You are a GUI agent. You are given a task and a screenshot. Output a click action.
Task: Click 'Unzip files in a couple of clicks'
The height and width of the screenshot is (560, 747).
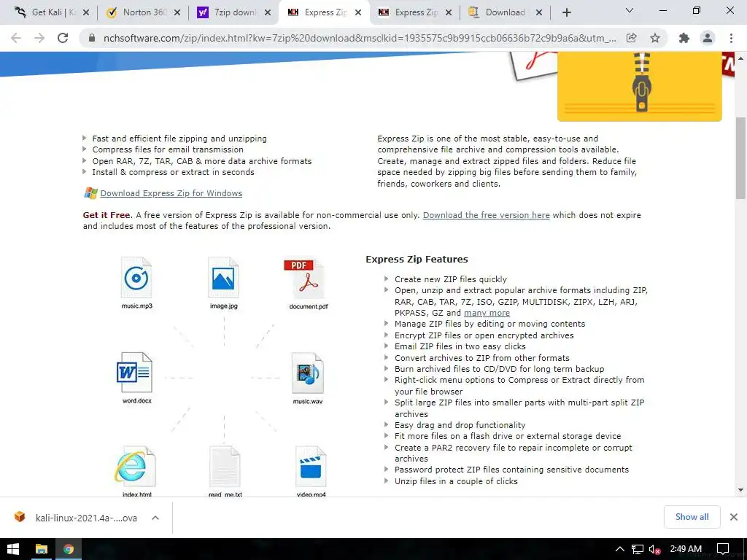(456, 481)
